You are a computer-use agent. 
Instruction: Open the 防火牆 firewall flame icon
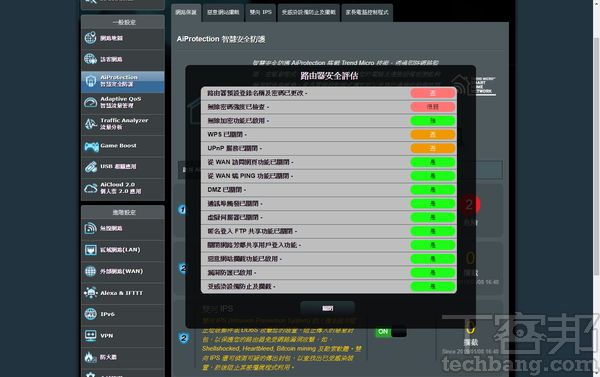[90, 357]
